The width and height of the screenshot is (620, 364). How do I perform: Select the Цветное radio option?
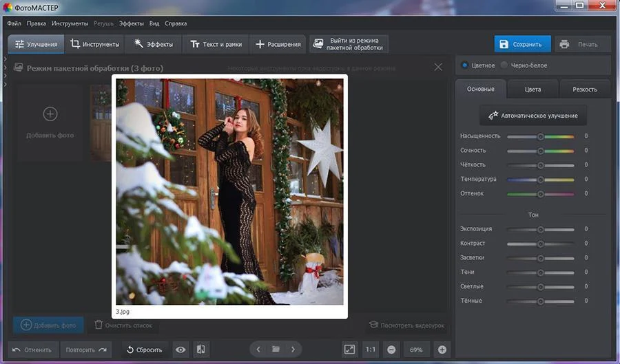pos(465,65)
